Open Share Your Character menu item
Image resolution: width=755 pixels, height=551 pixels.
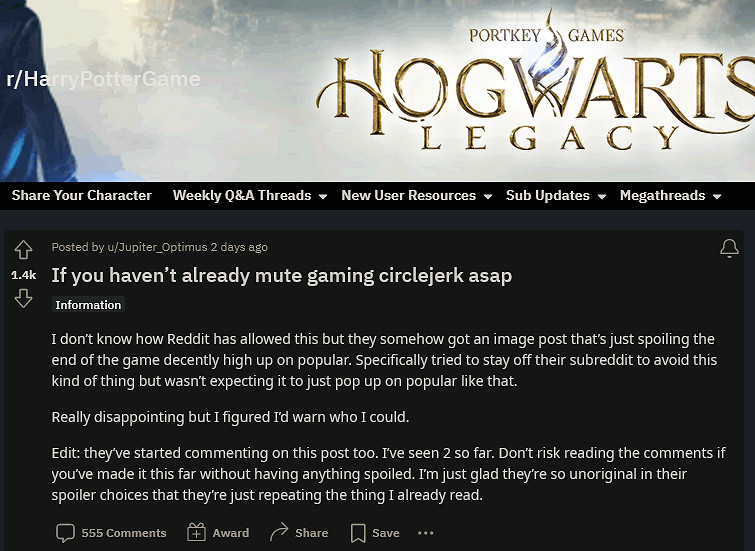[x=82, y=196]
